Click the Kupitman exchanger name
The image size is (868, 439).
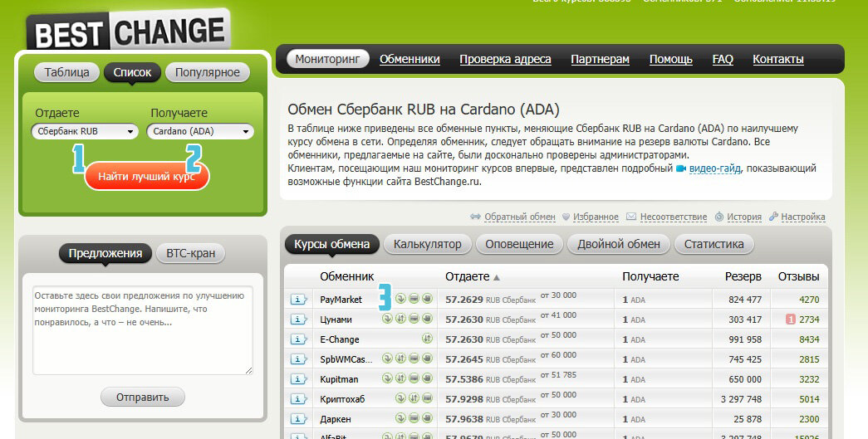[339, 379]
